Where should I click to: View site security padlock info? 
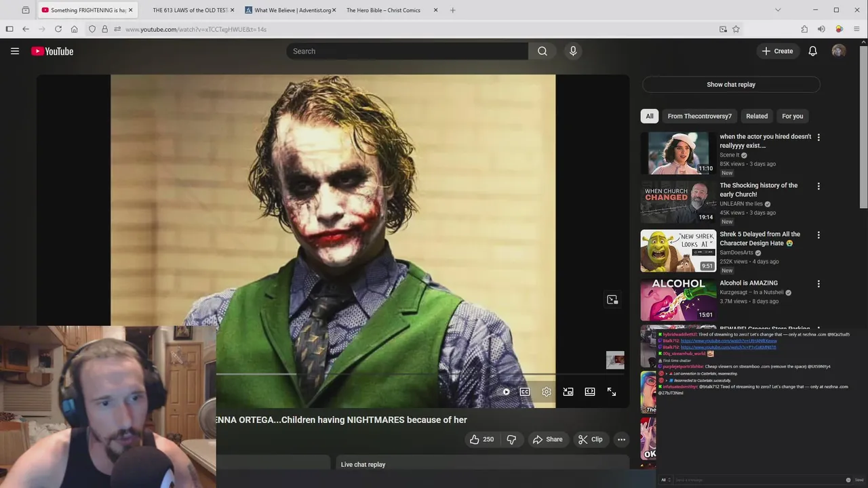pos(104,29)
